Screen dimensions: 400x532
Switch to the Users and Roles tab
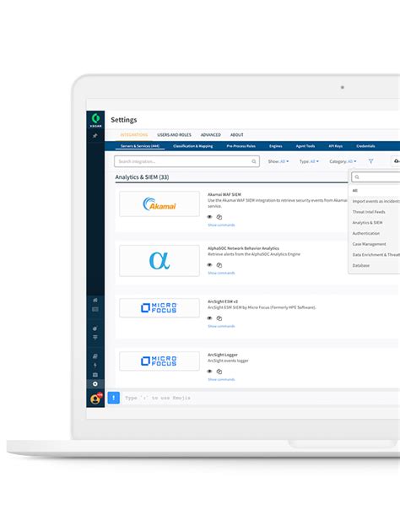click(x=174, y=135)
